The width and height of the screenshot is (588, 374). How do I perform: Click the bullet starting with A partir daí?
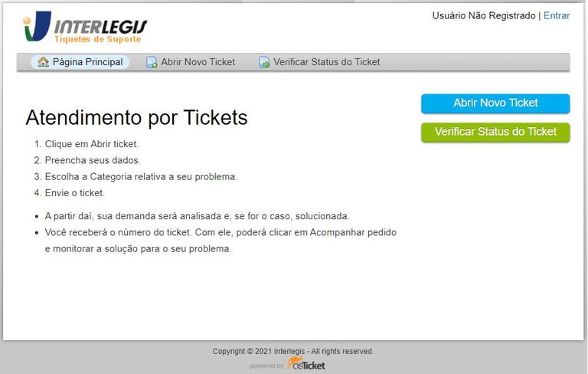click(x=197, y=216)
